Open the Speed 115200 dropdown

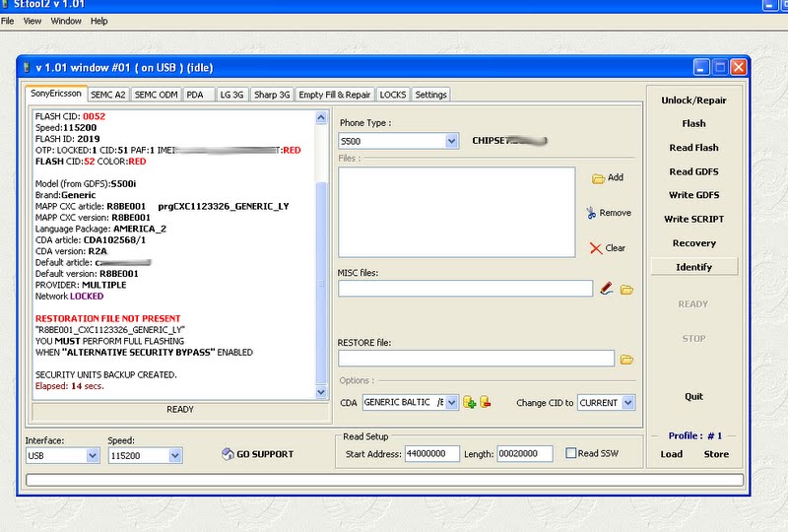pyautogui.click(x=175, y=456)
